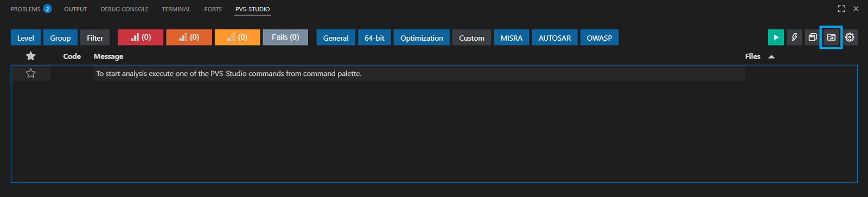Screen dimensions: 868x197
Task: Open the Debug Console tab
Action: 124,9
